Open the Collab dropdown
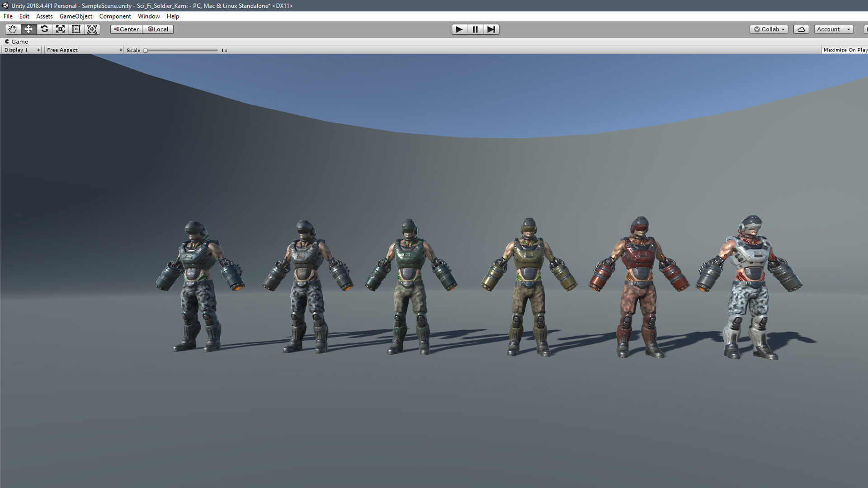This screenshot has height=488, width=868. (769, 29)
